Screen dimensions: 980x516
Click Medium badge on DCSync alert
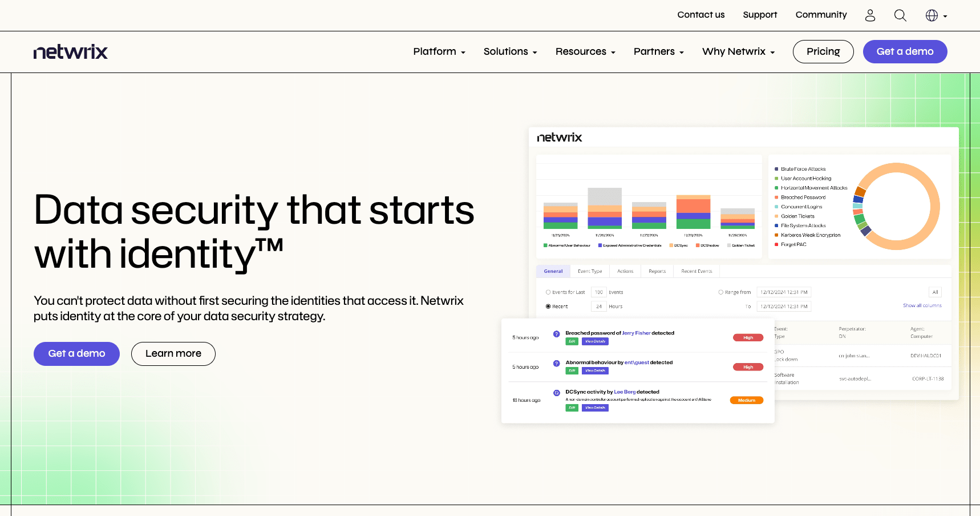[746, 400]
